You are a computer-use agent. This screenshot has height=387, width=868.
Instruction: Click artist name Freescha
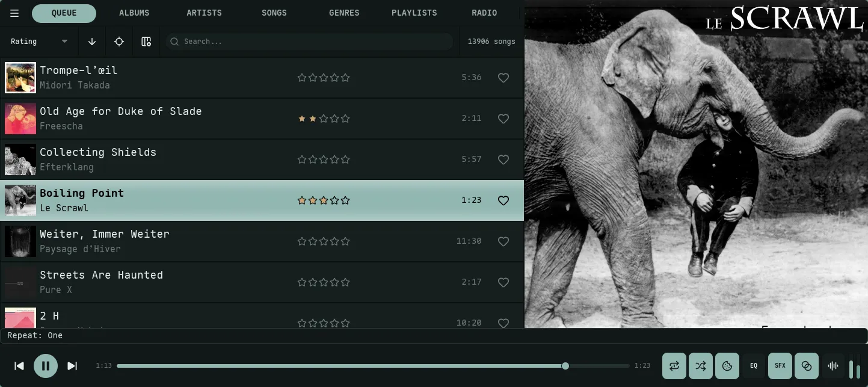(x=61, y=126)
